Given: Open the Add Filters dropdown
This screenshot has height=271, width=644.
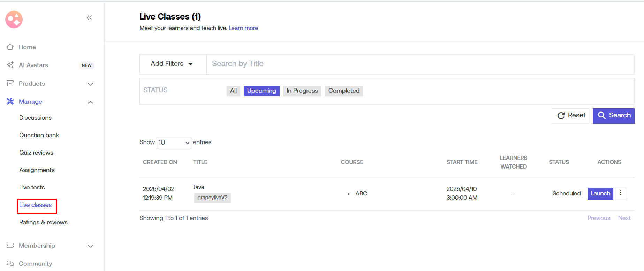Looking at the screenshot, I should pyautogui.click(x=172, y=64).
